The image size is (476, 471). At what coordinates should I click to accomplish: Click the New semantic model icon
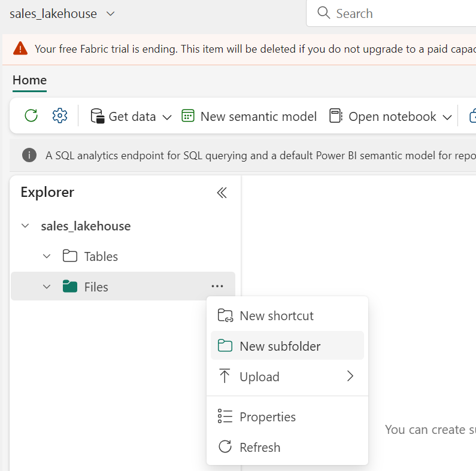point(188,116)
